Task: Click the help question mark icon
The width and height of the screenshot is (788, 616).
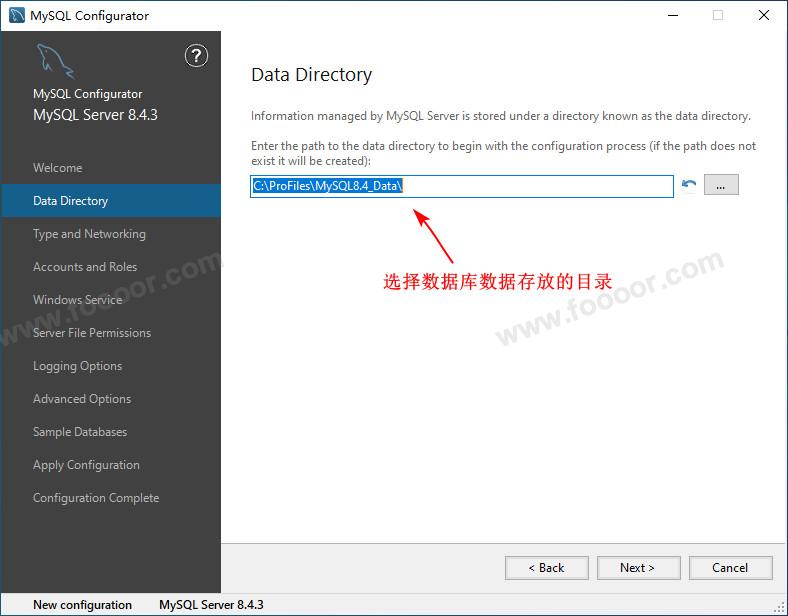Action: pos(196,56)
